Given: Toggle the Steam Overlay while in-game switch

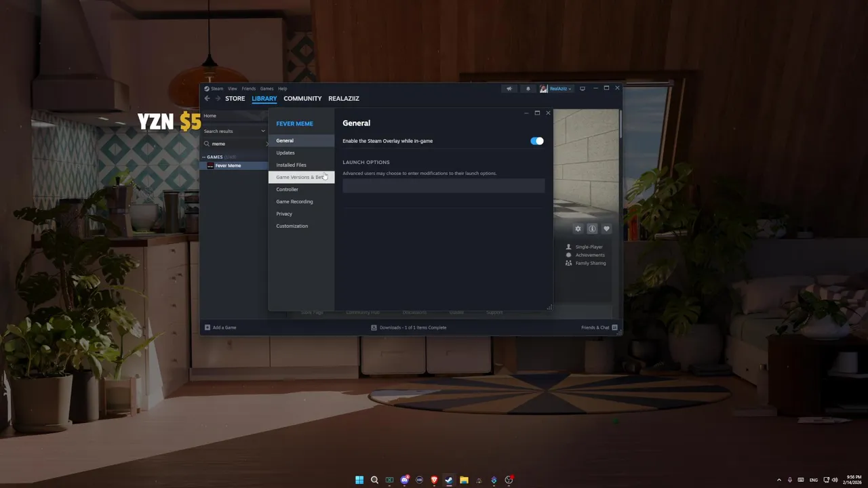Looking at the screenshot, I should (537, 141).
